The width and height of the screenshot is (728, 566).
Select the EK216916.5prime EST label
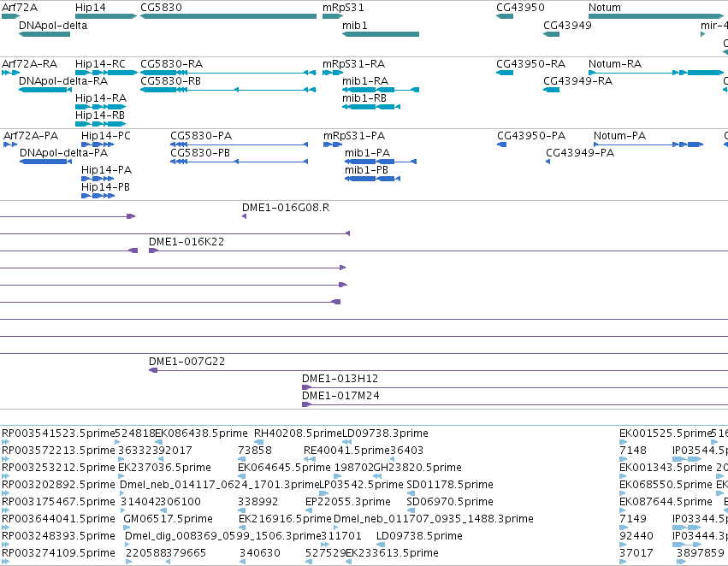click(285, 520)
